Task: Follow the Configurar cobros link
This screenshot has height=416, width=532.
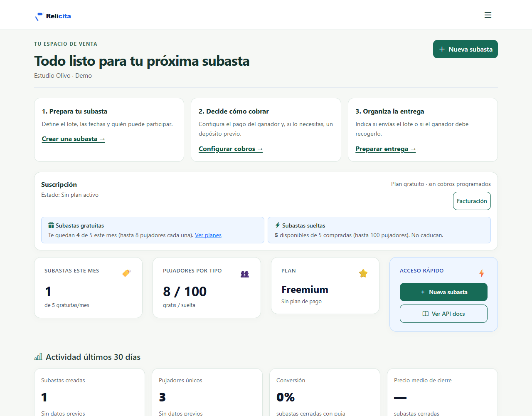Action: pos(231,149)
